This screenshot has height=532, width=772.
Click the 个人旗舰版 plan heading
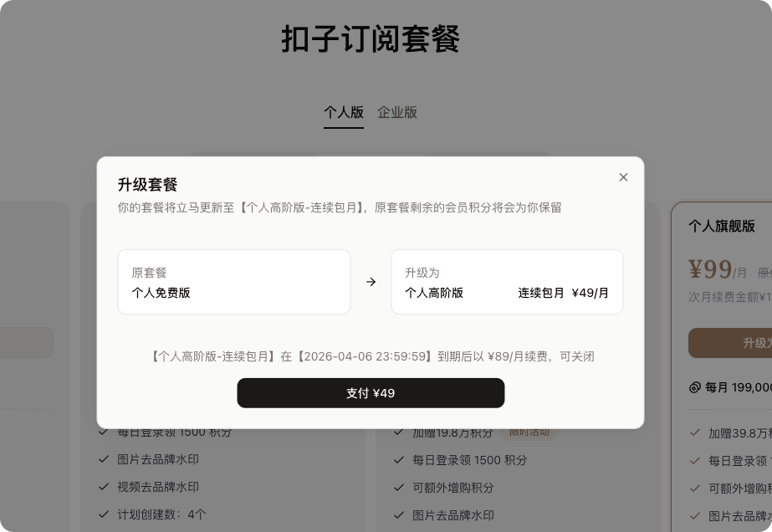[722, 226]
